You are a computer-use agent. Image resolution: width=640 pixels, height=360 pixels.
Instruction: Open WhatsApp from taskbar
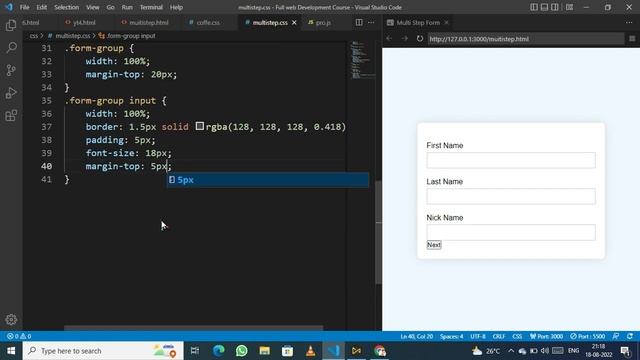pos(241,351)
